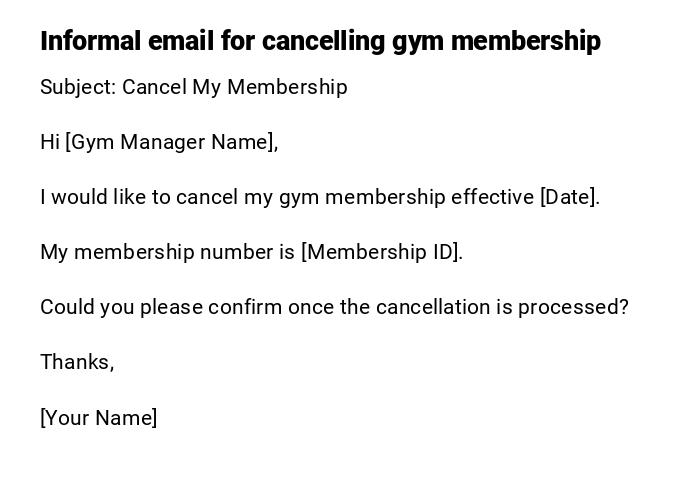Click the "Subject:" label
Image resolution: width=700 pixels, height=480 pixels.
coord(78,87)
